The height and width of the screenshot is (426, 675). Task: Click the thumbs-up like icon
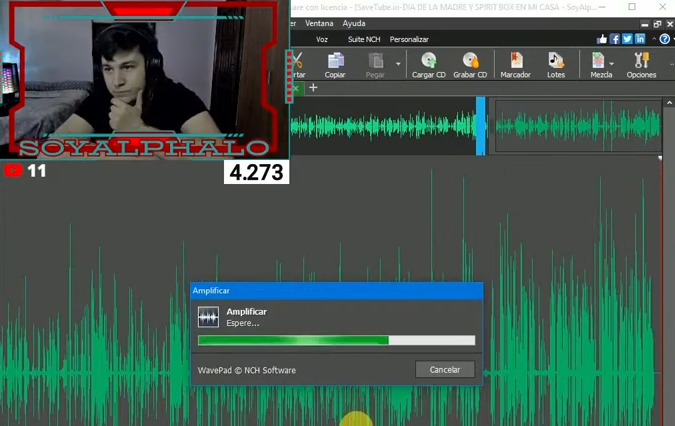[x=602, y=39]
